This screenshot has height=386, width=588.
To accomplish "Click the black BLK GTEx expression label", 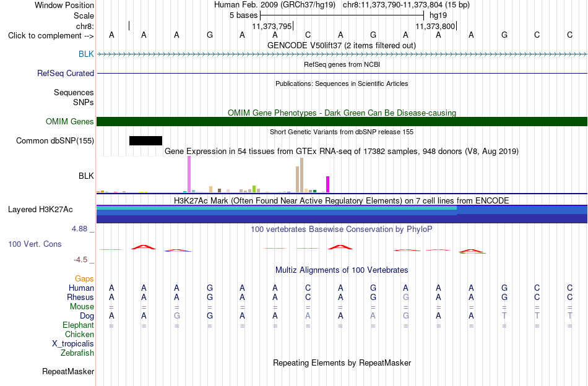I will 86,176.
